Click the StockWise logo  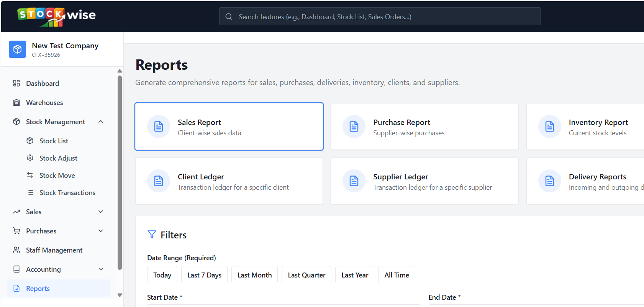pyautogui.click(x=56, y=17)
